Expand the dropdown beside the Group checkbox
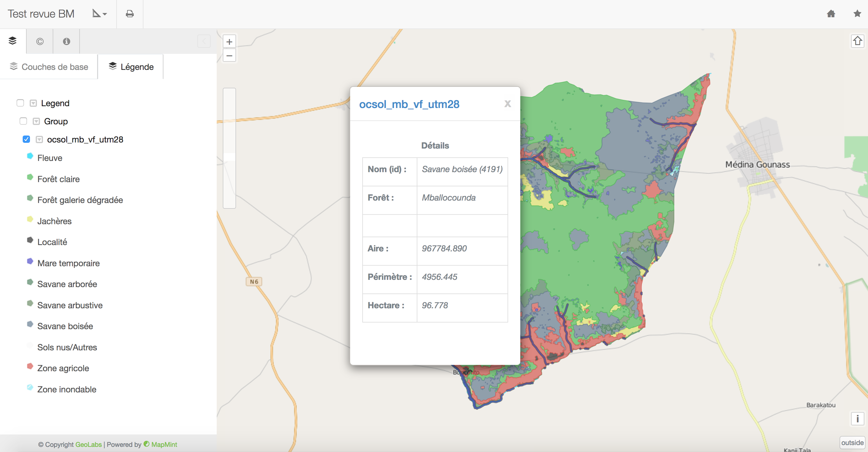This screenshot has height=452, width=868. click(x=36, y=121)
